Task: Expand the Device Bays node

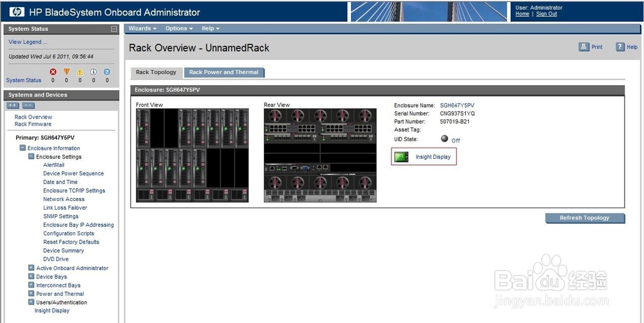Action: [x=31, y=277]
